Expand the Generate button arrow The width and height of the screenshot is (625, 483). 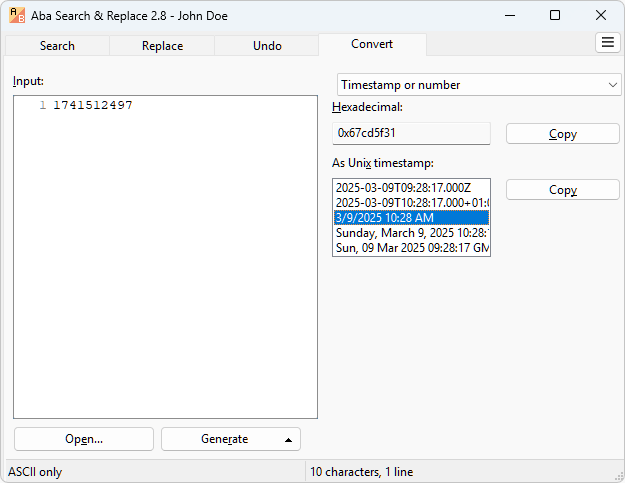tap(288, 440)
